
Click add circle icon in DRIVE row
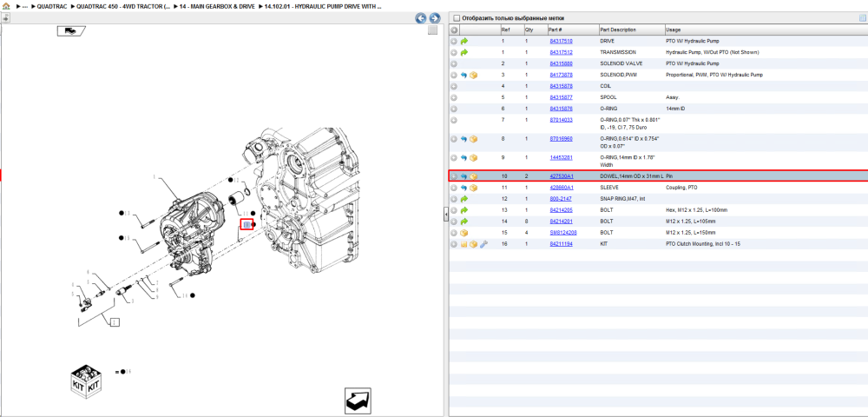[x=454, y=41]
